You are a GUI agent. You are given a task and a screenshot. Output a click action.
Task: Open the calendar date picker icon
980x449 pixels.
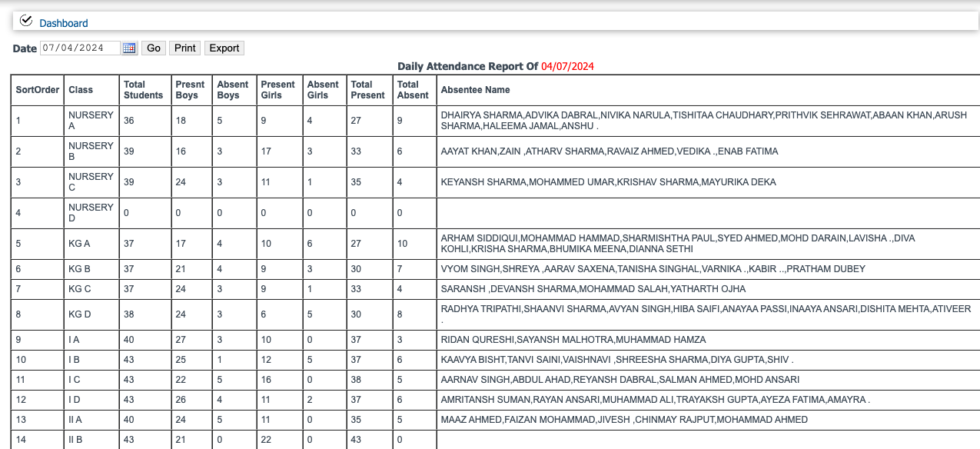(129, 48)
